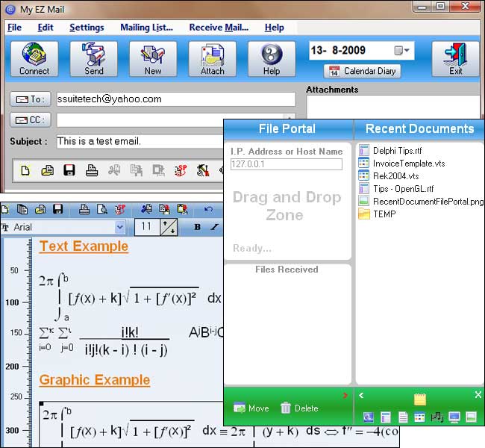Open Help from the toolbar

pos(272,59)
